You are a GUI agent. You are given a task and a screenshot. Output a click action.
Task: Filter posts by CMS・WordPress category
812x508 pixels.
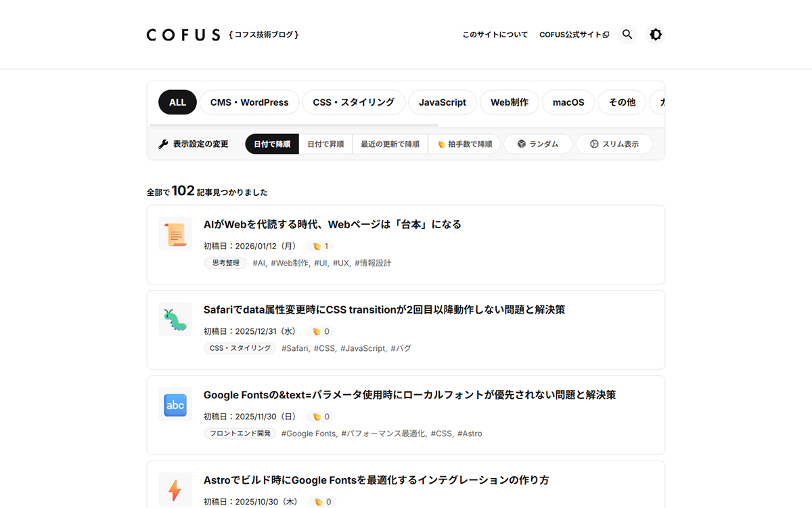[x=249, y=102]
